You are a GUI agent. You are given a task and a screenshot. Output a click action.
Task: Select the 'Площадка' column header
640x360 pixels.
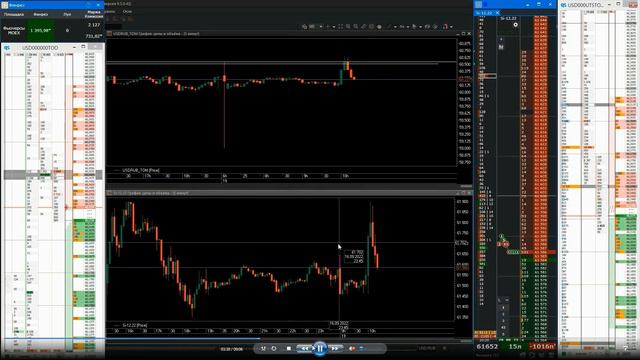(14, 14)
